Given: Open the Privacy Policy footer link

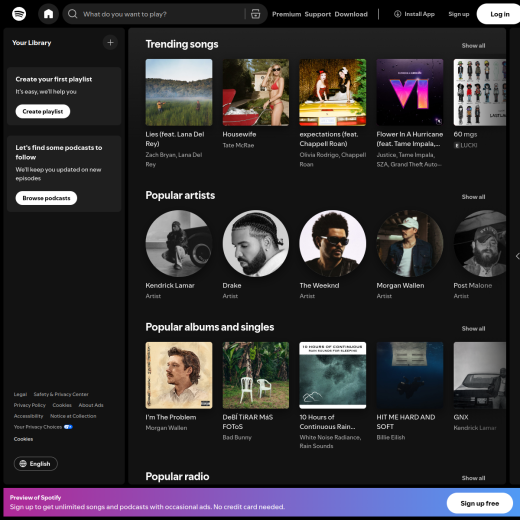Looking at the screenshot, I should [x=30, y=405].
